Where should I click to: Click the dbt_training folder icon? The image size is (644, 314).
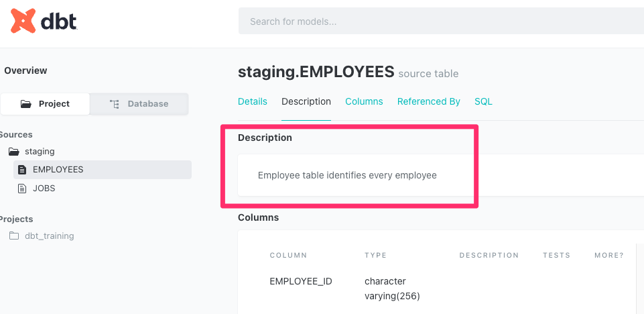(x=14, y=236)
